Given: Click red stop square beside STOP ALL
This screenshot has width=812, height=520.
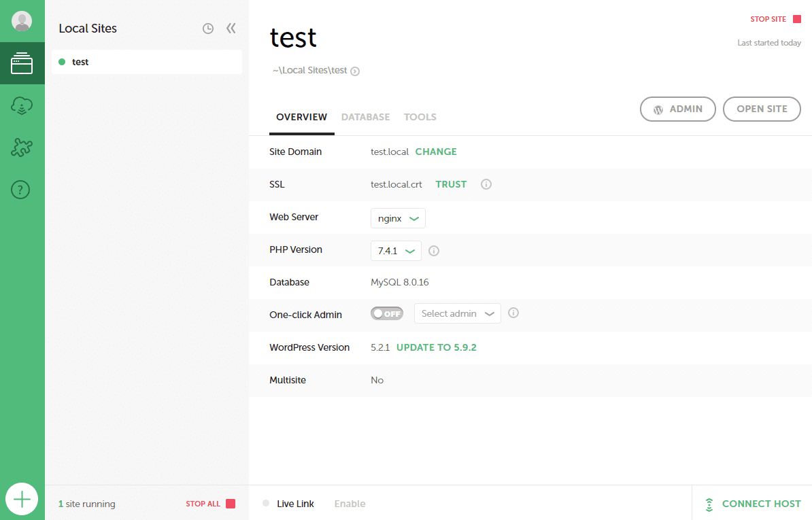Looking at the screenshot, I should tap(231, 504).
